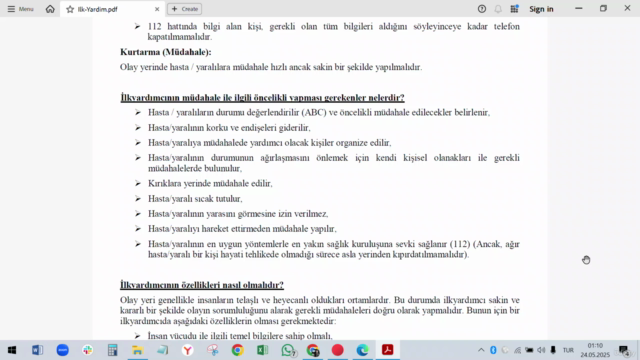Click the heading 'İlkyardımcının özellikleri nasıl olmalıdır?'
640x360 pixels.
(x=202, y=285)
